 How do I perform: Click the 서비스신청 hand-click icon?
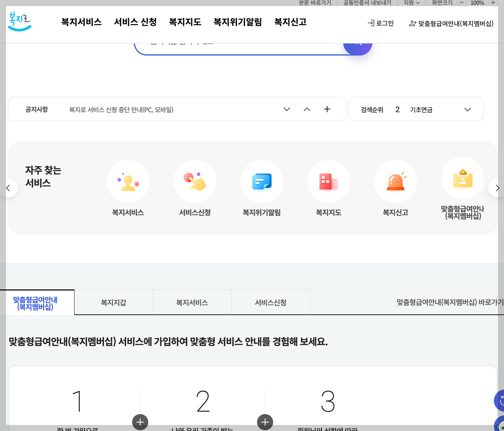(195, 181)
